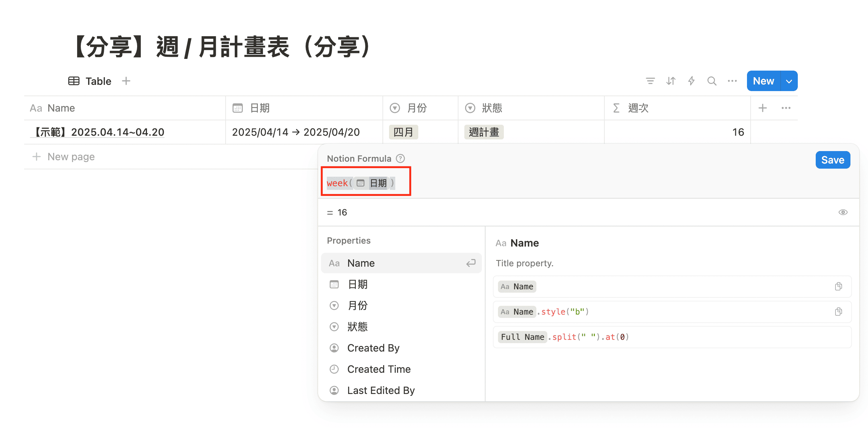The height and width of the screenshot is (428, 868).
Task: Open sort options icon
Action: pyautogui.click(x=671, y=81)
